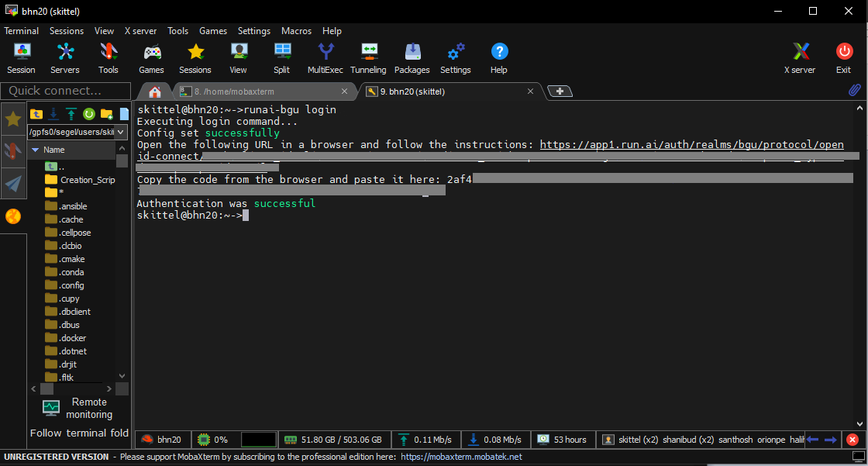Open the Session toolbar button

21,58
